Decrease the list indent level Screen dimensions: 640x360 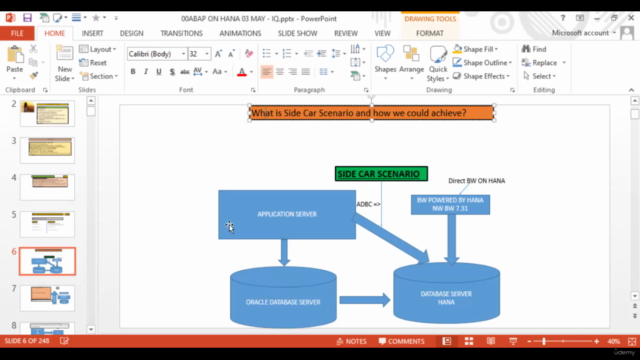pyautogui.click(x=308, y=54)
